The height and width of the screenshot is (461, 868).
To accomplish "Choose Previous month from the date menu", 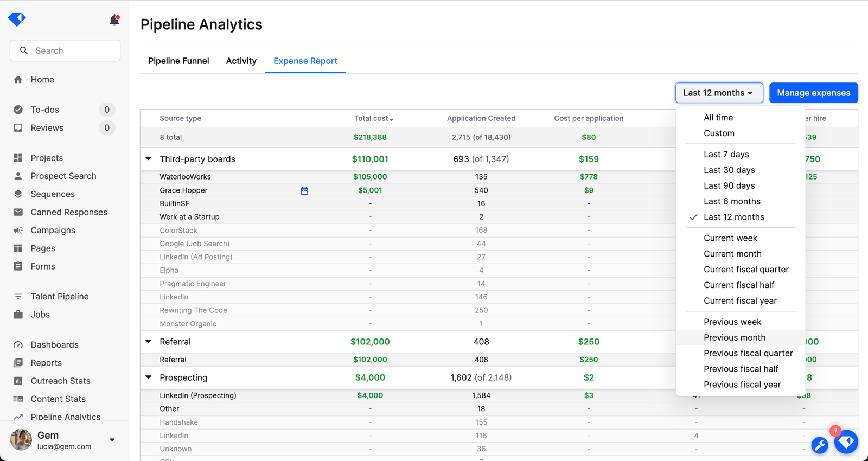I will [x=735, y=337].
